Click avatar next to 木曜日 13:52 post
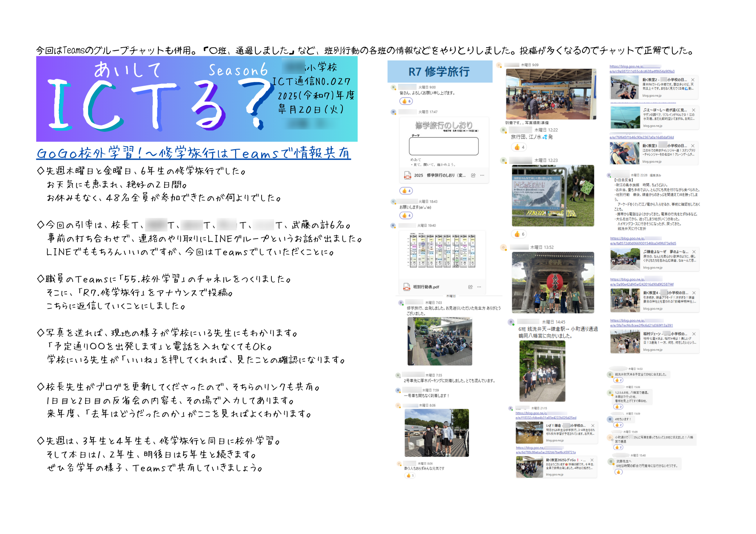756x534 pixels. 503,247
